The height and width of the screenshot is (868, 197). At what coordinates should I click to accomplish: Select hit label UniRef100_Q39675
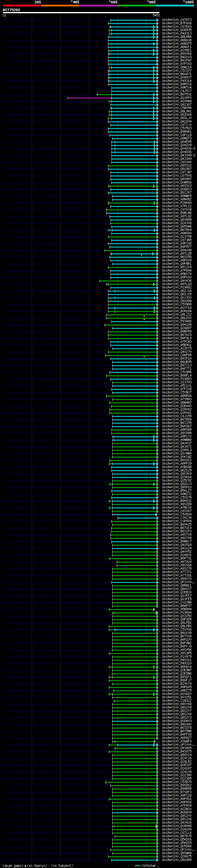click(177, 857)
